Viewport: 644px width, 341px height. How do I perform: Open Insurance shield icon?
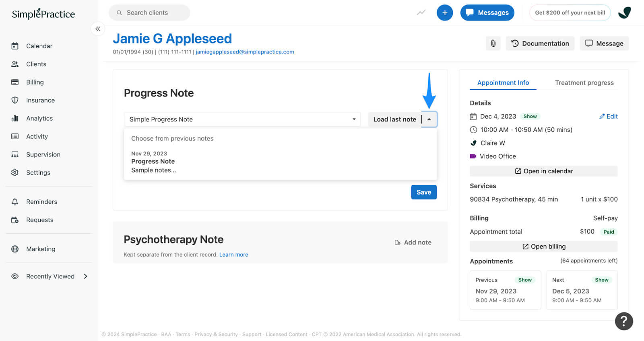[x=15, y=100]
